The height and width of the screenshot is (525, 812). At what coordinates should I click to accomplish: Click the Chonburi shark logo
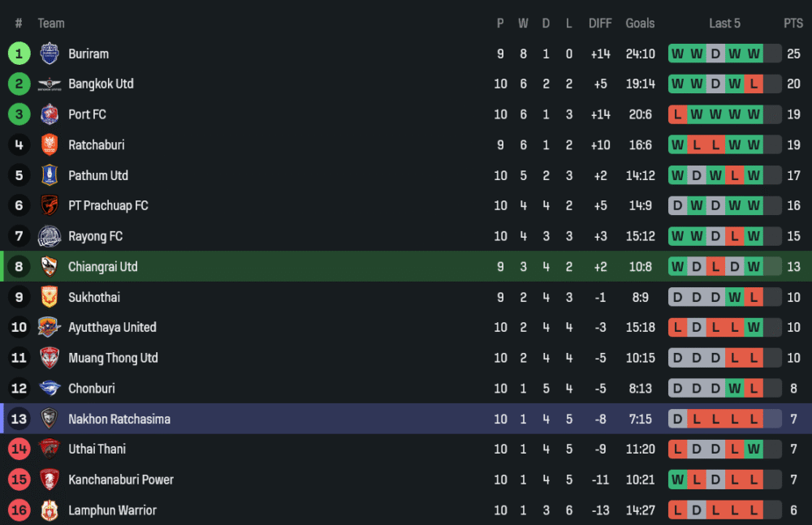tap(50, 389)
